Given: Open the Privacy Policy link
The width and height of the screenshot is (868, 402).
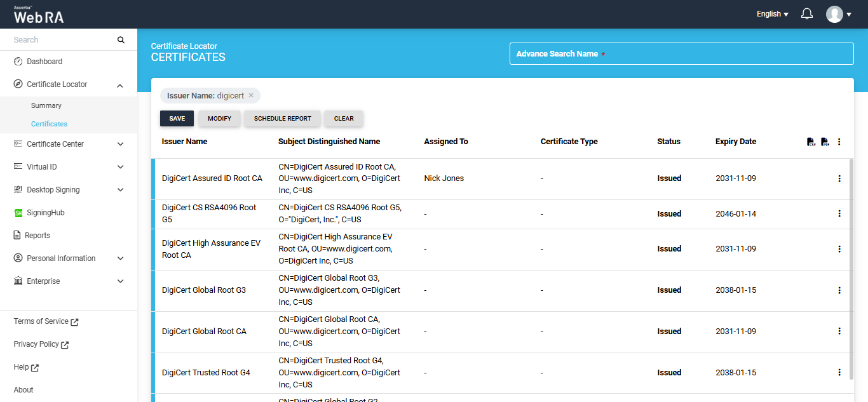Looking at the screenshot, I should (41, 344).
